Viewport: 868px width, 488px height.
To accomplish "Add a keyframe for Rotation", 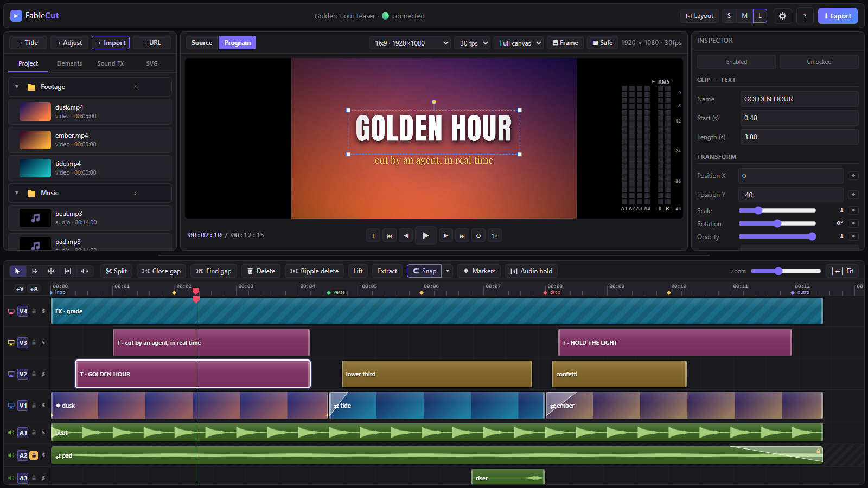I will (853, 223).
